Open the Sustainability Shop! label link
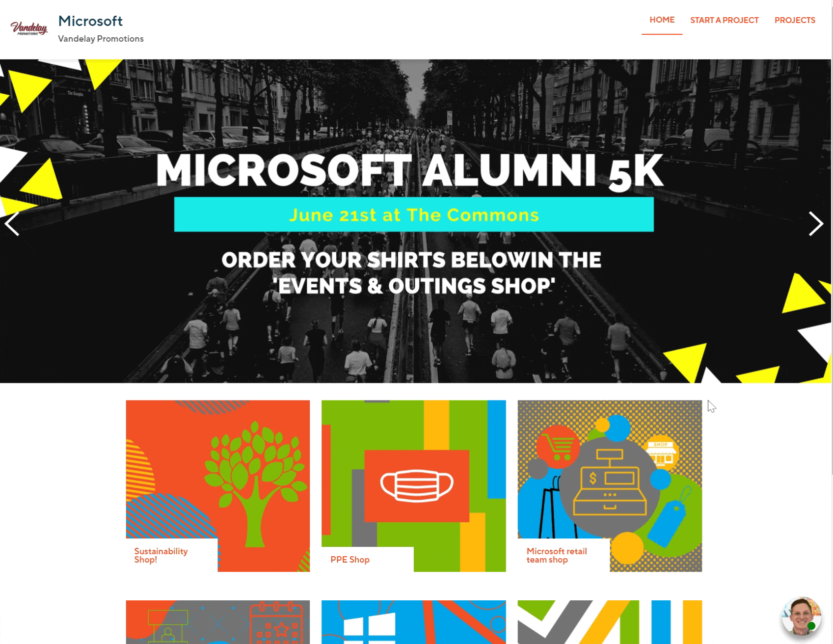Image resolution: width=833 pixels, height=644 pixels. click(161, 555)
